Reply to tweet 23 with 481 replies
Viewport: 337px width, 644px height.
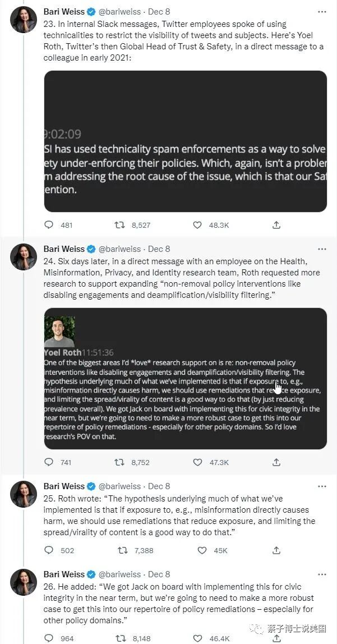click(x=49, y=225)
